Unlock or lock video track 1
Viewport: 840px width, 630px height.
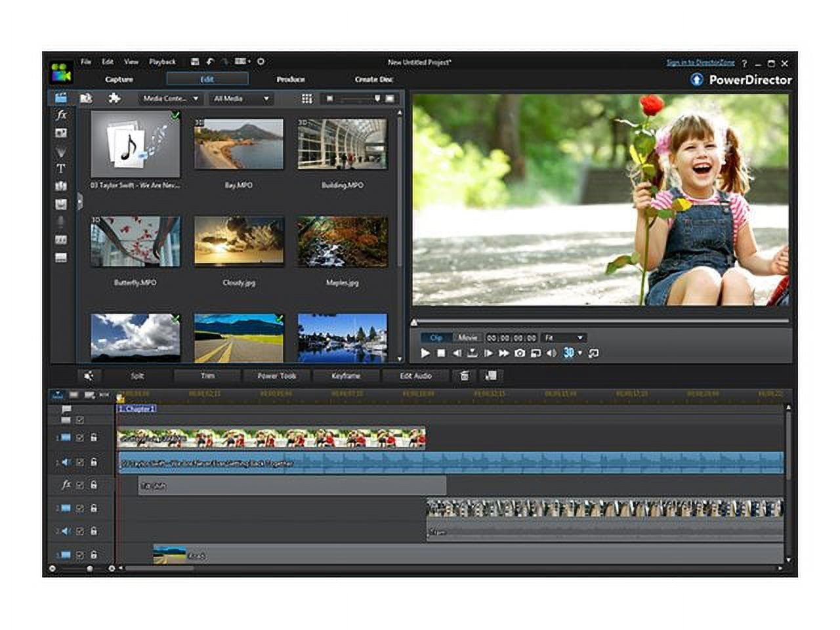coord(94,438)
